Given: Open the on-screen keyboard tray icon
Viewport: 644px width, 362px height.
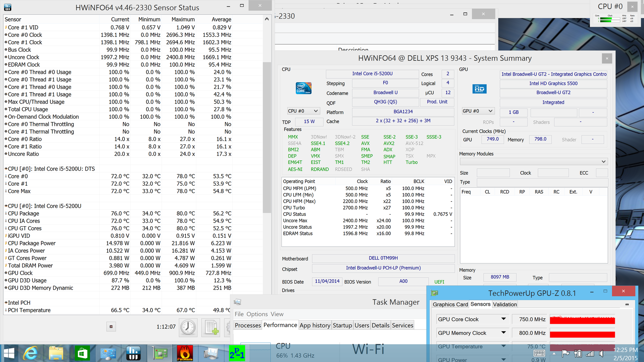Looking at the screenshot, I should click(539, 353).
